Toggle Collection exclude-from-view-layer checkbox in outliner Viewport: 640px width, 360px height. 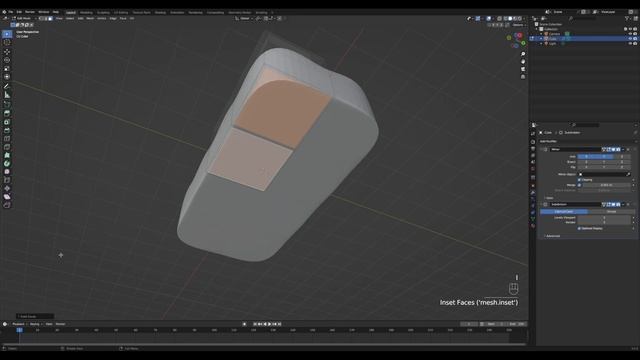(625, 29)
